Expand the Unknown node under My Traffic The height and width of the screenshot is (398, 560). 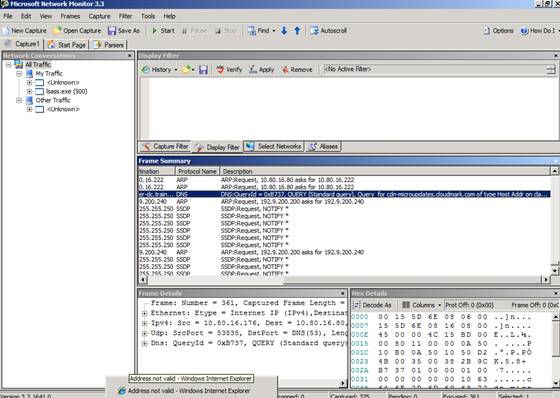(30, 83)
